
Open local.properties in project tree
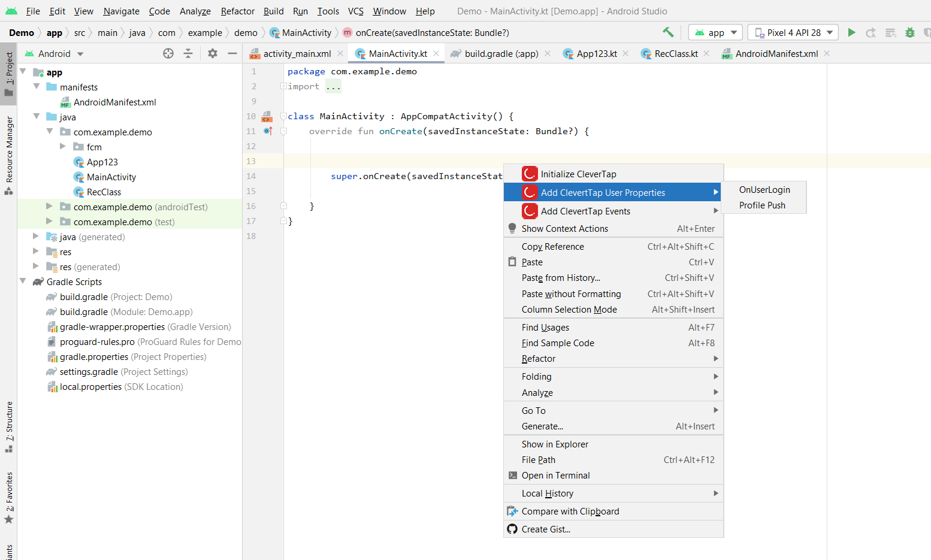116,386
